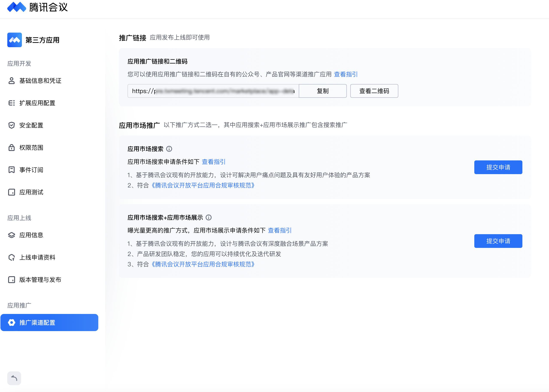
Task: Click 应用上线 sidebar group label
Action: click(x=19, y=218)
